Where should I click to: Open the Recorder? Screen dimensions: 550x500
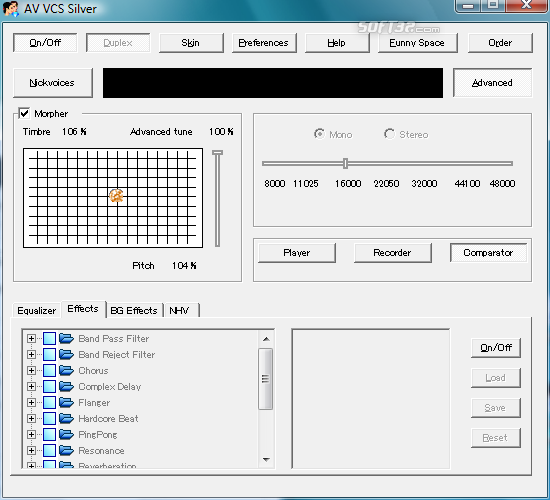pyautogui.click(x=393, y=253)
